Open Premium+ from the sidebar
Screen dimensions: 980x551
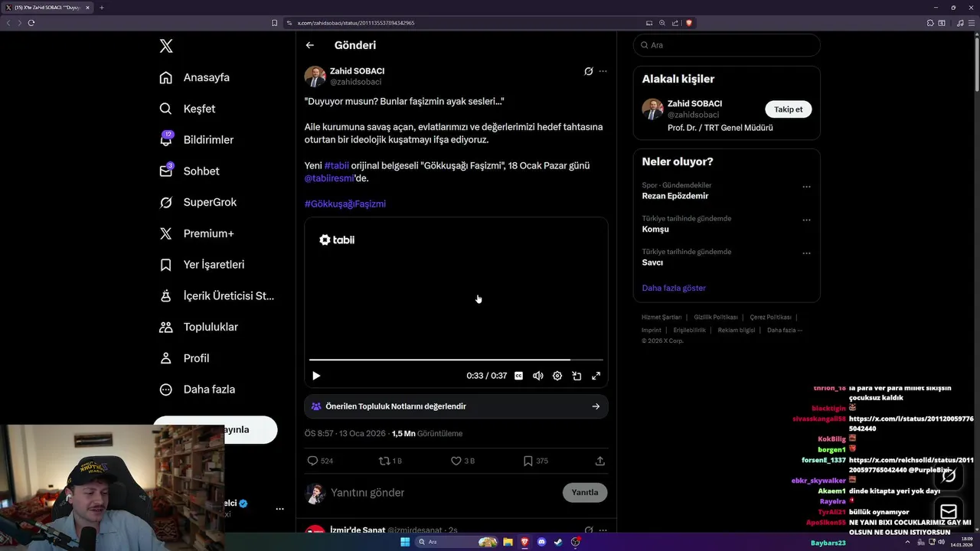tap(196, 233)
